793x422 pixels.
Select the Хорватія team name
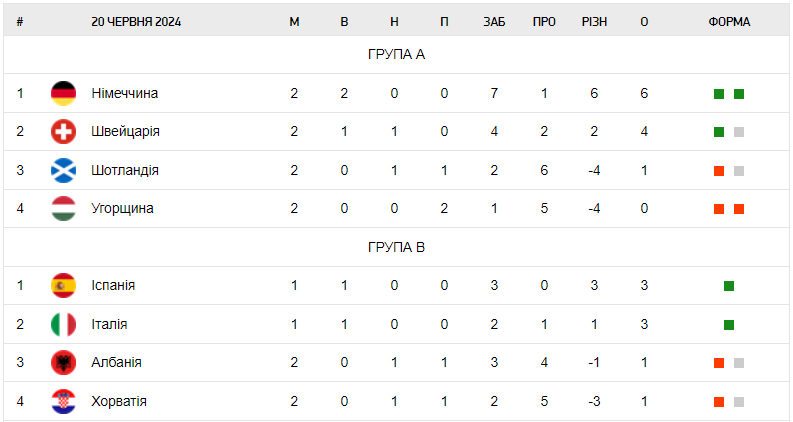coord(119,401)
